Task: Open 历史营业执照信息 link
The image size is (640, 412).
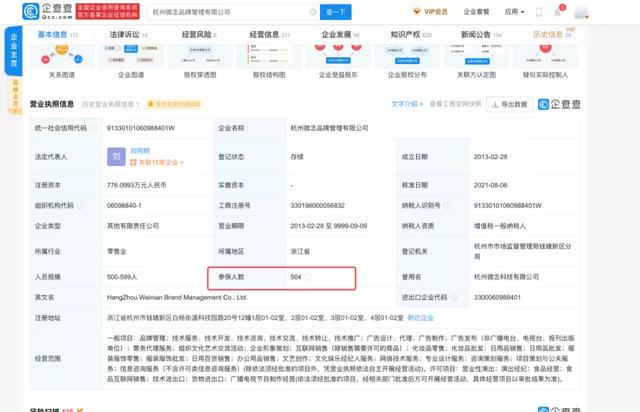Action: 111,105
